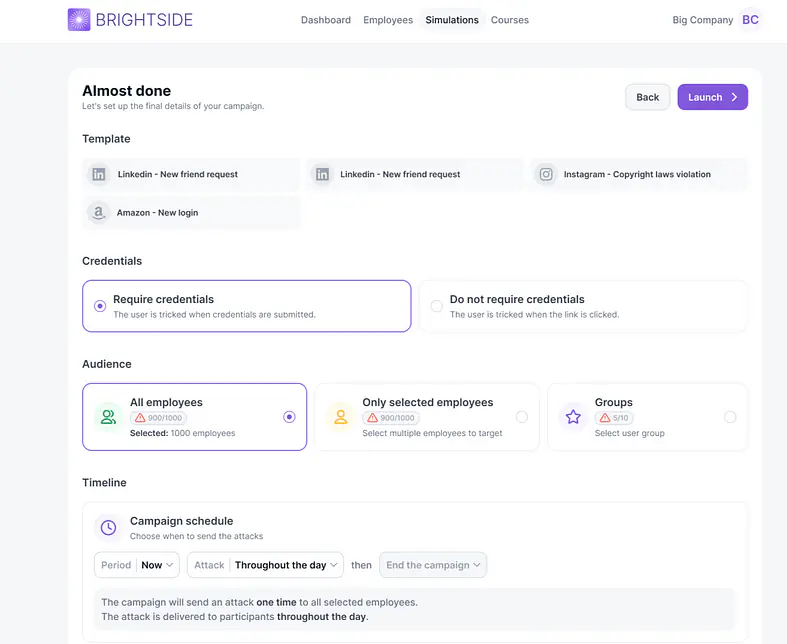Click the 'Almost done' heading
The image size is (787, 644).
click(x=126, y=91)
